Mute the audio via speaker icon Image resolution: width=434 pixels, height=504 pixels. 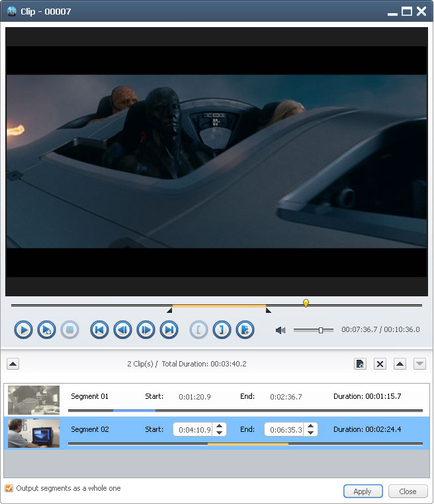[x=281, y=330]
